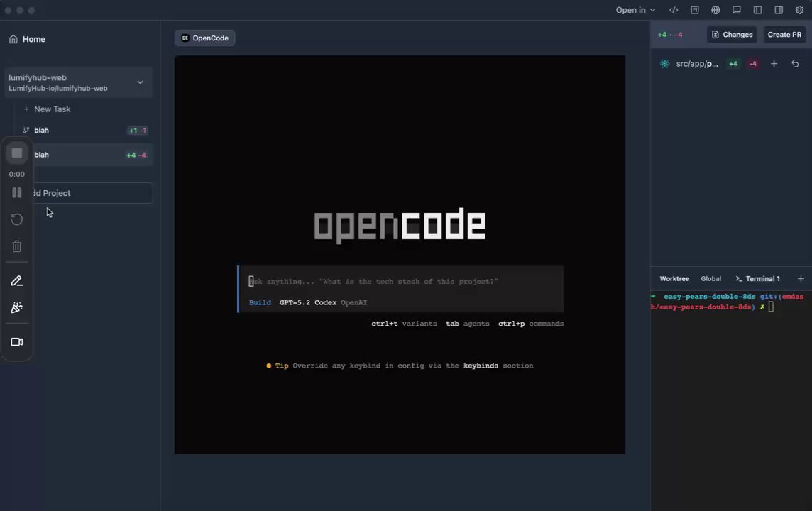Viewport: 812px width, 511px height.
Task: Toggle the camera icon in recording bar
Action: point(16,341)
